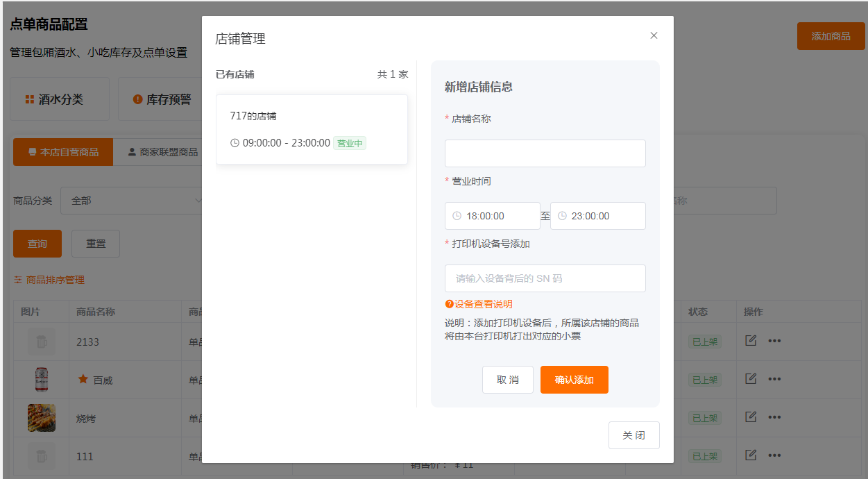Open more actions for product 2133
868x479 pixels.
tap(774, 341)
